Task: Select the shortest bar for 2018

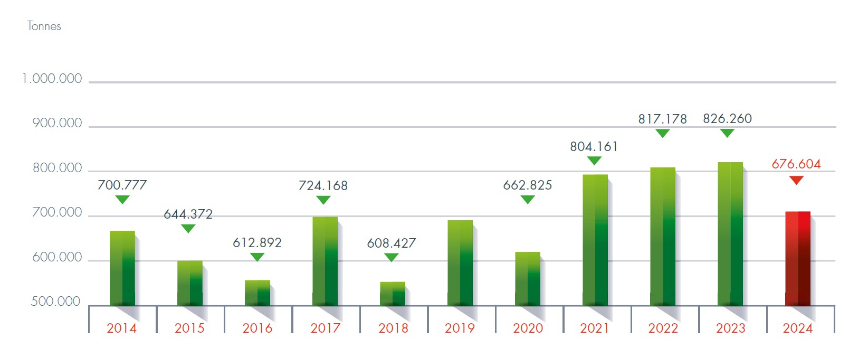Action: coord(393,294)
